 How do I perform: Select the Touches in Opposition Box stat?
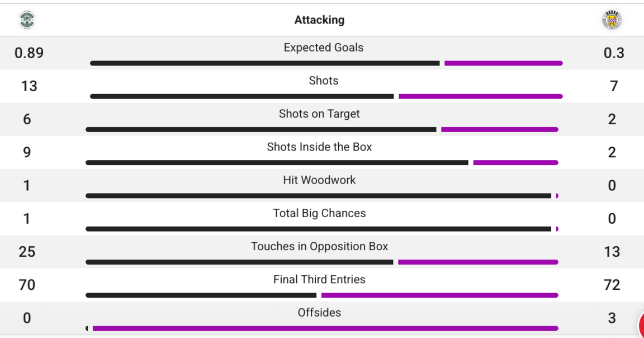[319, 246]
